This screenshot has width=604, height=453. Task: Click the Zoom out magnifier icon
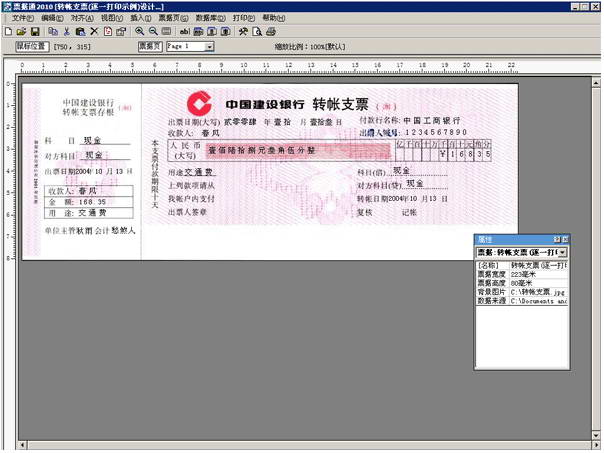click(x=153, y=32)
